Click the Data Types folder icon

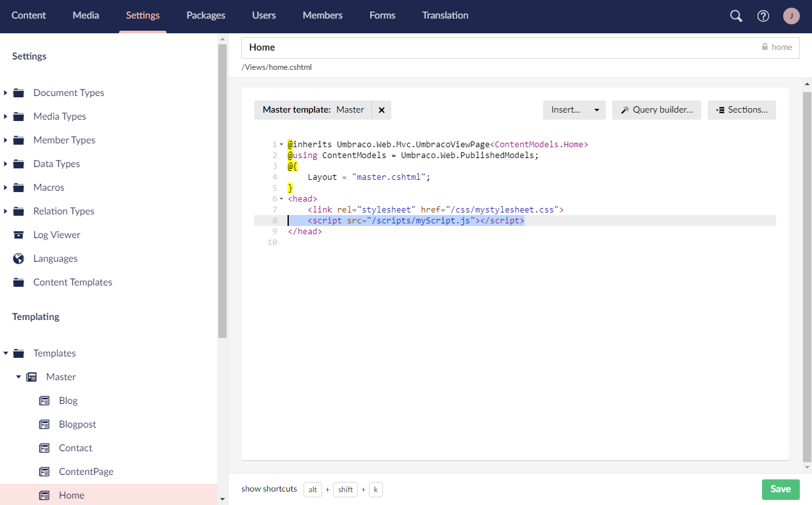[x=19, y=164]
